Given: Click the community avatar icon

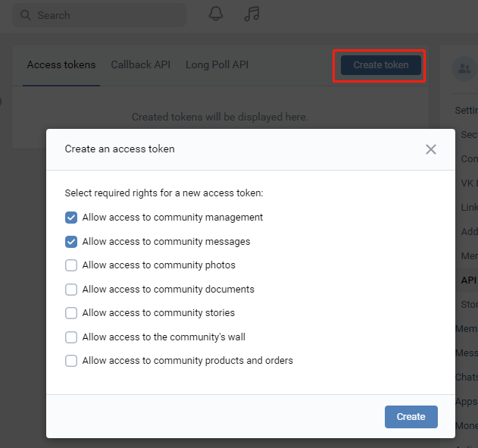Looking at the screenshot, I should click(462, 69).
